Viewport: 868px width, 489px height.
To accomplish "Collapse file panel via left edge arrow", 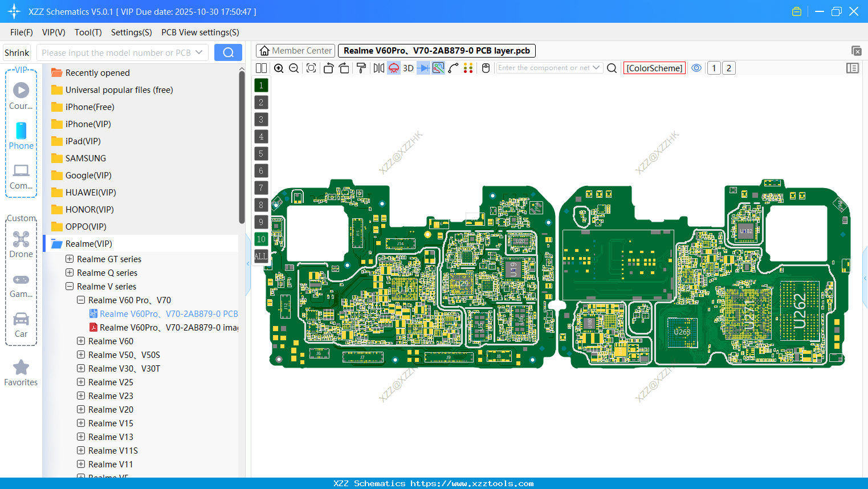I will (248, 263).
